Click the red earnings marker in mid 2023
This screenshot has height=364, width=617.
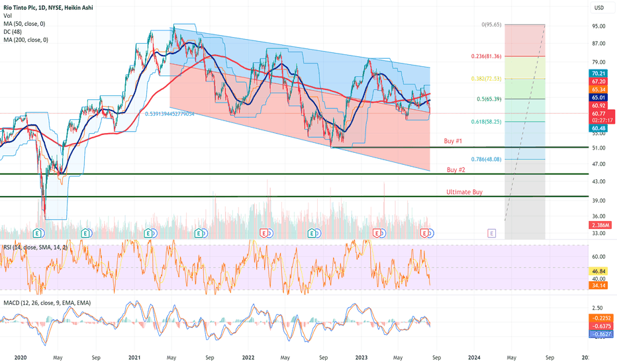pos(424,234)
